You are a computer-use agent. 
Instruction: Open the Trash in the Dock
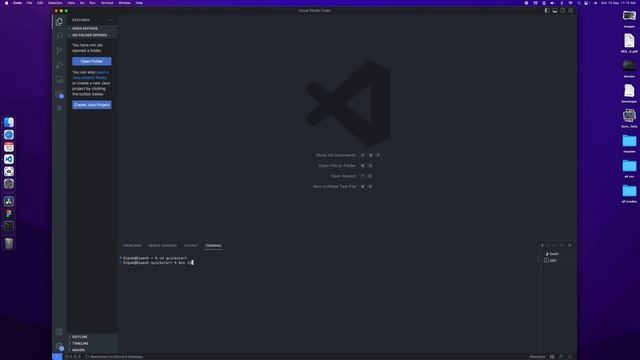9,243
